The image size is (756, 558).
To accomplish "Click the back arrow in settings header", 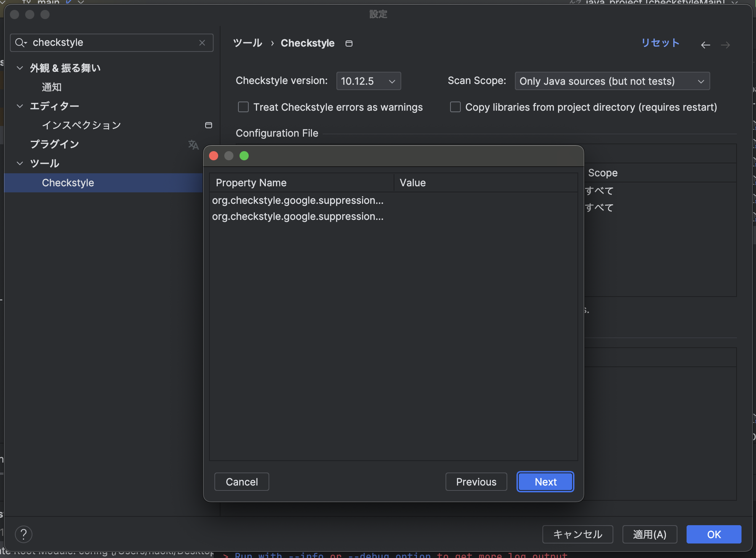I will (705, 45).
